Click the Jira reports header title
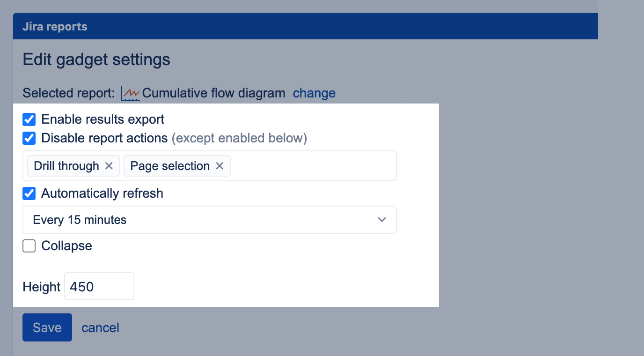This screenshot has width=644, height=356. [x=55, y=26]
